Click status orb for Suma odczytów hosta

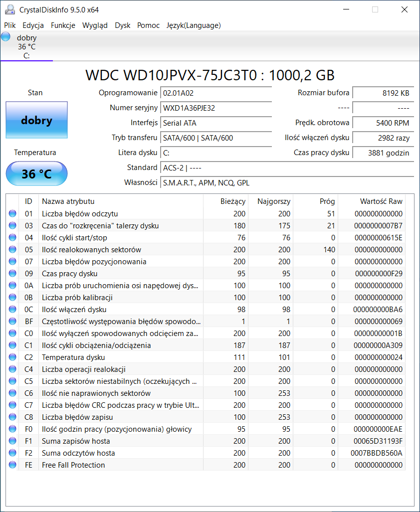(x=12, y=453)
